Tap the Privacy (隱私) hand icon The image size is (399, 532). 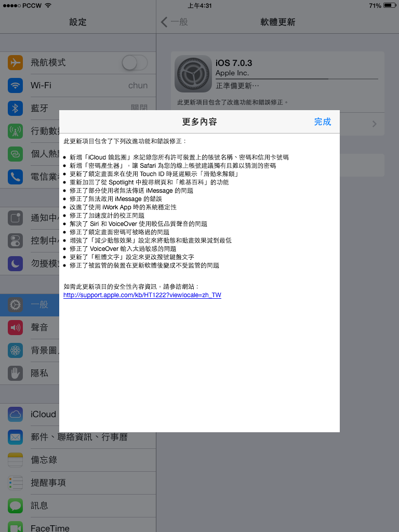point(15,373)
